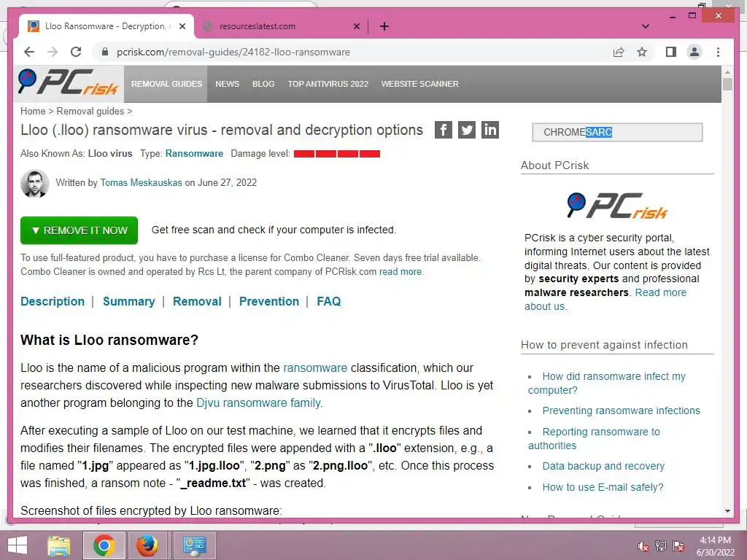Jump to the Description section

pos(53,301)
